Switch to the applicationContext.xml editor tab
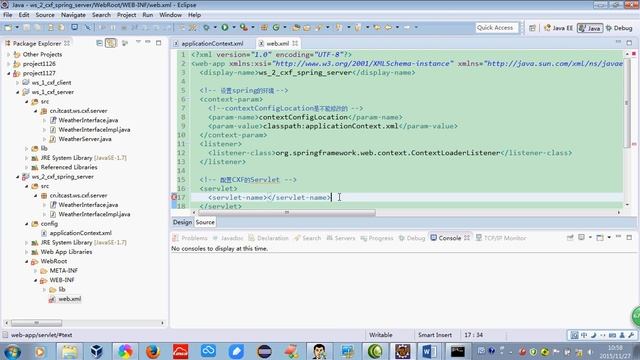This screenshot has width=640, height=360. tap(208, 43)
